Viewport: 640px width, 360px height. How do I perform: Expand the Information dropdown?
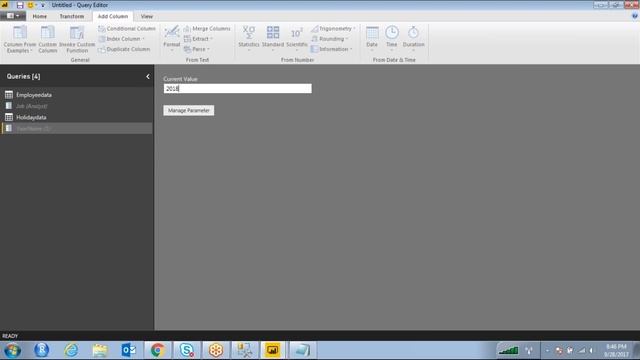click(x=331, y=49)
